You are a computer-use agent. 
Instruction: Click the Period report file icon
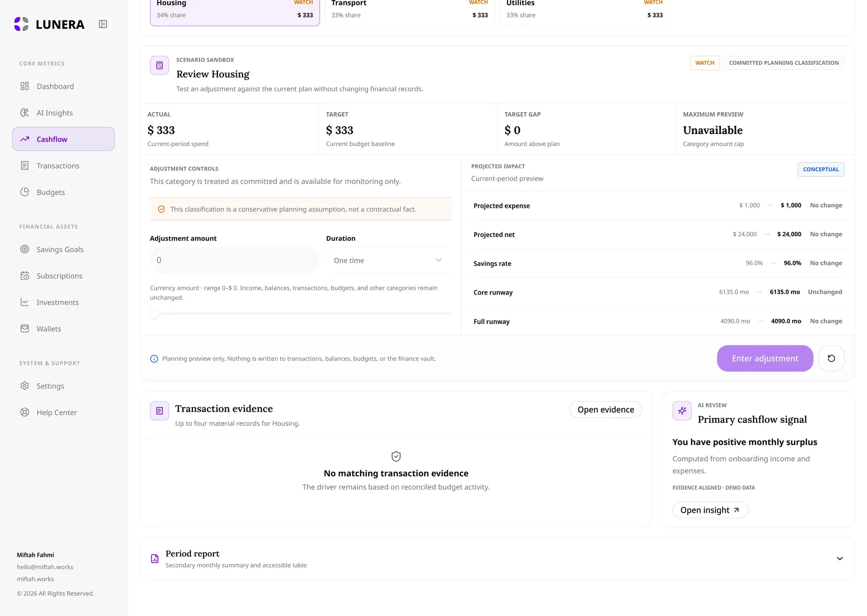(x=154, y=559)
